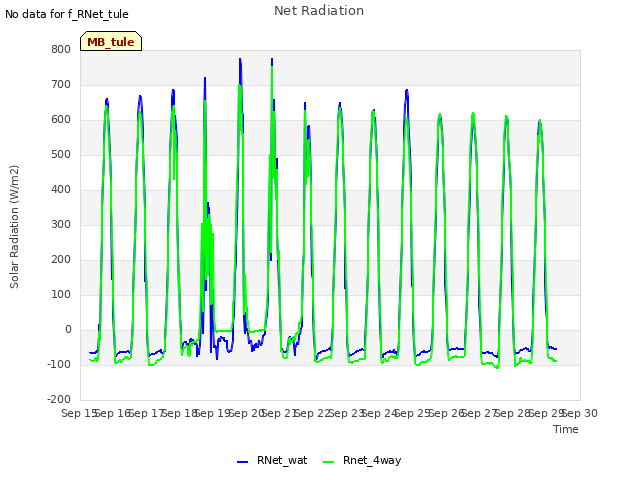The image size is (640, 480).
Task: Click the Solar Radiation (W/m2) axis label
Action: [x=14, y=227]
